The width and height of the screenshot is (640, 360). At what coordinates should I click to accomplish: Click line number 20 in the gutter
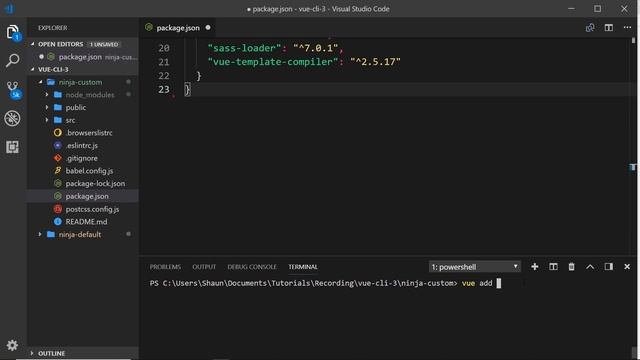(164, 48)
